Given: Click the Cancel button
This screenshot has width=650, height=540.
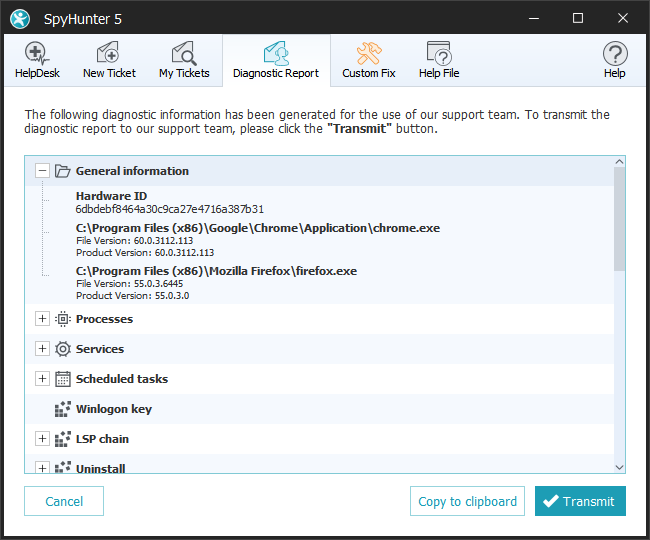Looking at the screenshot, I should click(x=64, y=501).
